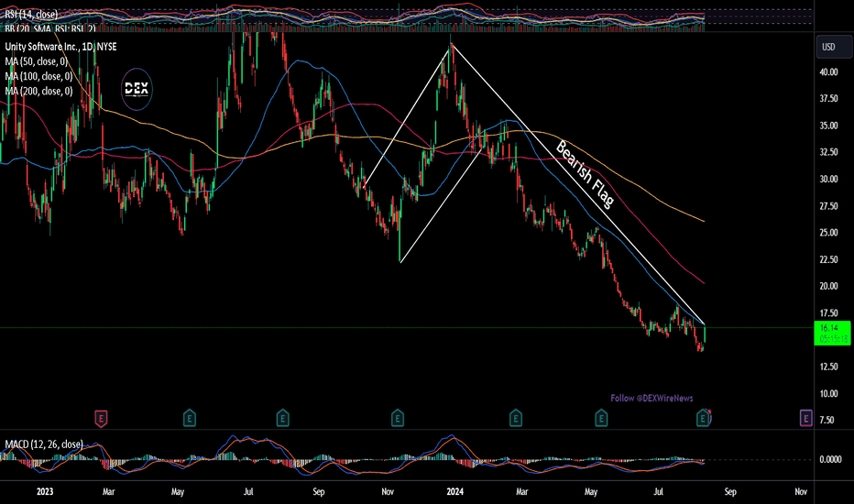Click the 20.00 price axis label
The width and height of the screenshot is (854, 504).
point(828,286)
